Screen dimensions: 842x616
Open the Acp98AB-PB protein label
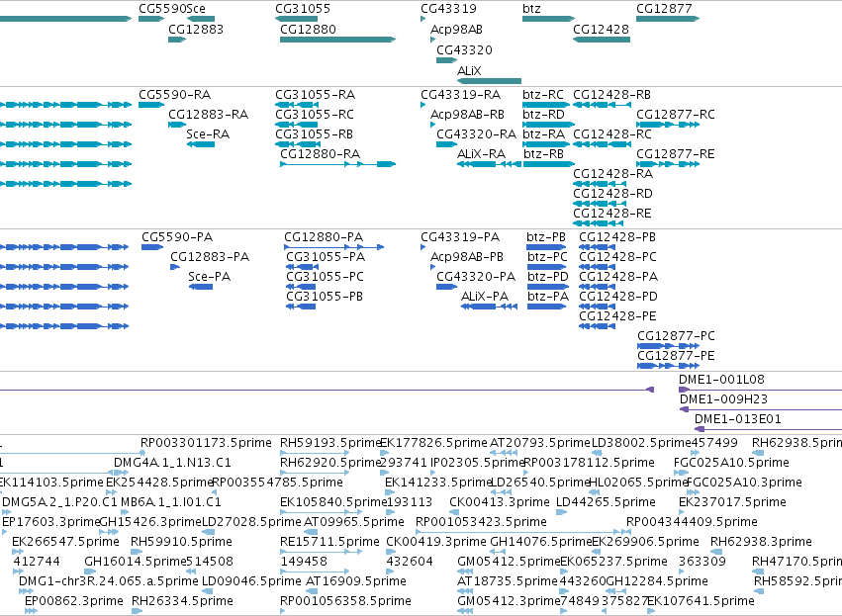pyautogui.click(x=467, y=257)
